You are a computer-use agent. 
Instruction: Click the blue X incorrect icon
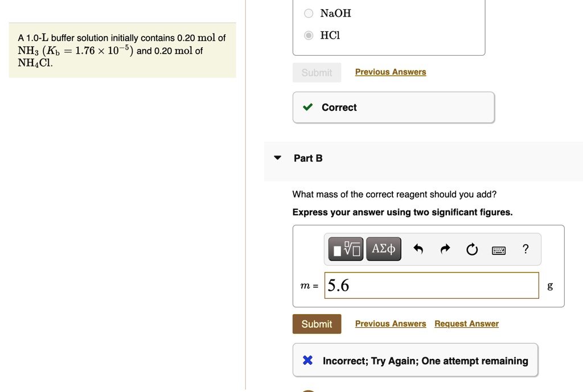pos(307,360)
